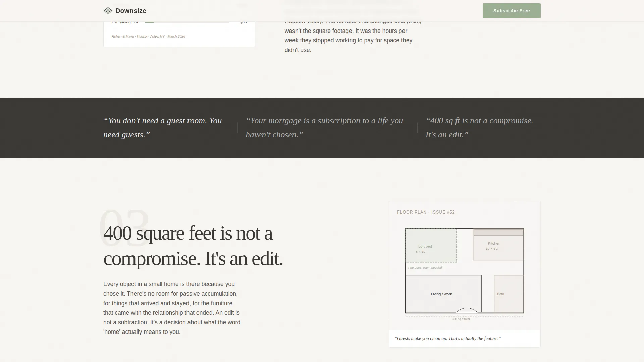The image size is (644, 362).
Task: Select the dark-band quote "400 sq ft is not a compromise"
Action: 479,128
